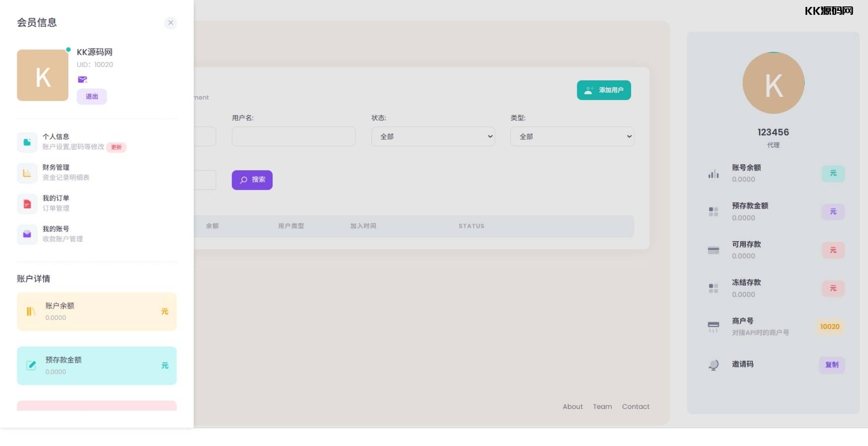Click the purple 搜索 button
868x446 pixels.
[252, 180]
